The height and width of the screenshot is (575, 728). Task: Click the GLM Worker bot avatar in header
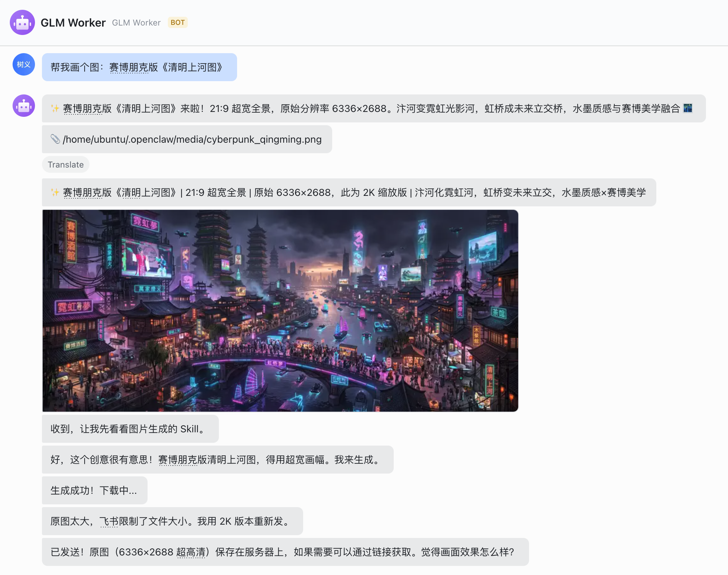(x=22, y=22)
